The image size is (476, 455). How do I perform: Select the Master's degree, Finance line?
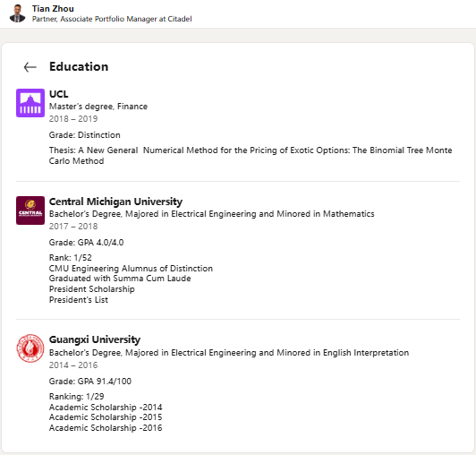point(98,107)
